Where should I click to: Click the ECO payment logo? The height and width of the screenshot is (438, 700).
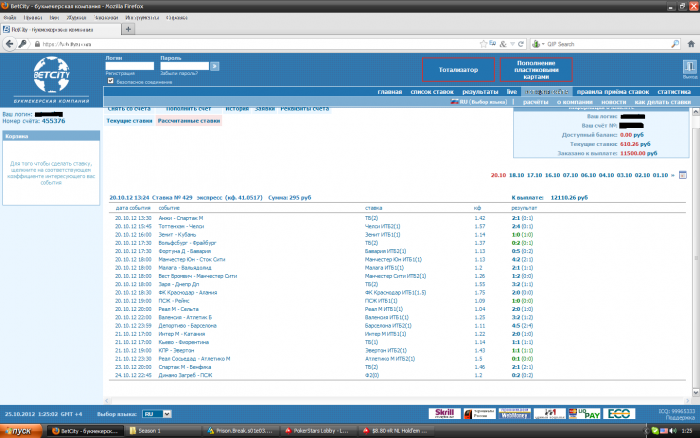(x=619, y=413)
